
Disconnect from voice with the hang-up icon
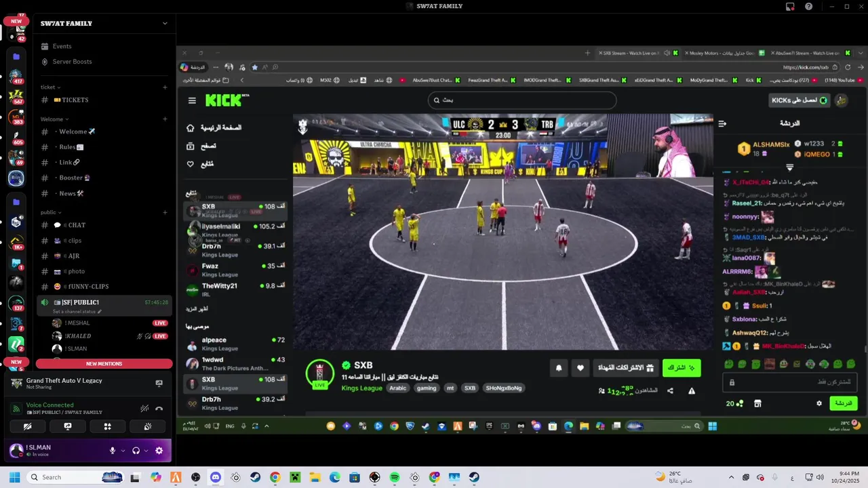click(x=159, y=409)
